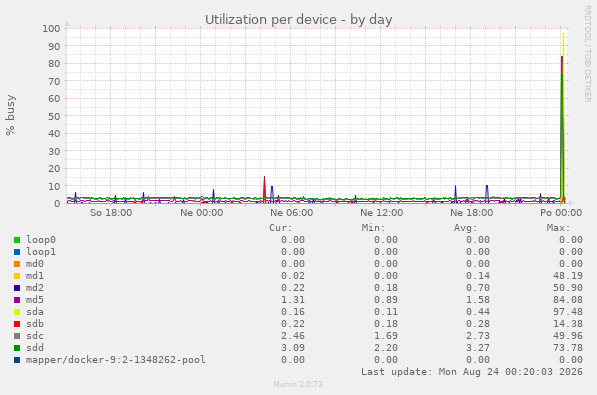Click the % busy axis label
This screenshot has height=395, width=597.
[10, 115]
